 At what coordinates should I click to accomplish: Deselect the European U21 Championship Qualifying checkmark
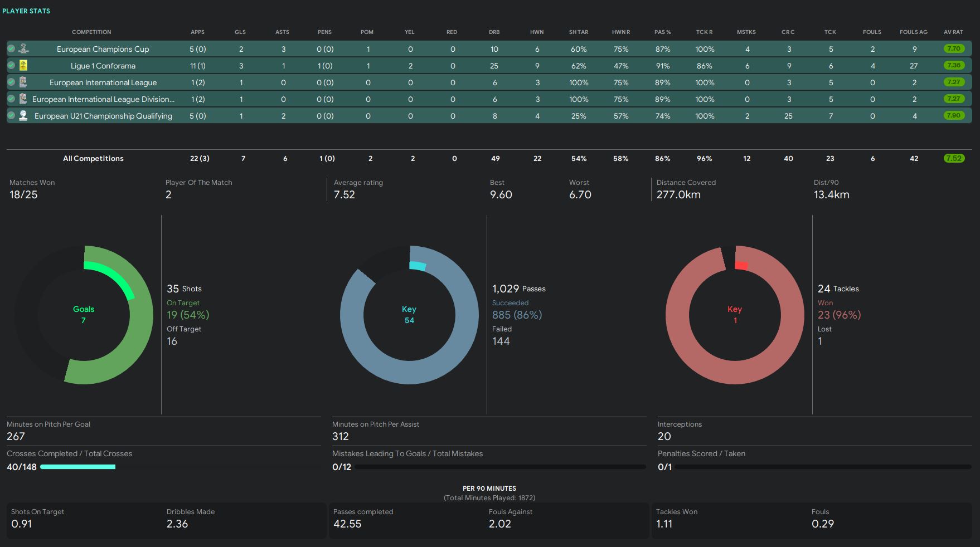click(11, 116)
